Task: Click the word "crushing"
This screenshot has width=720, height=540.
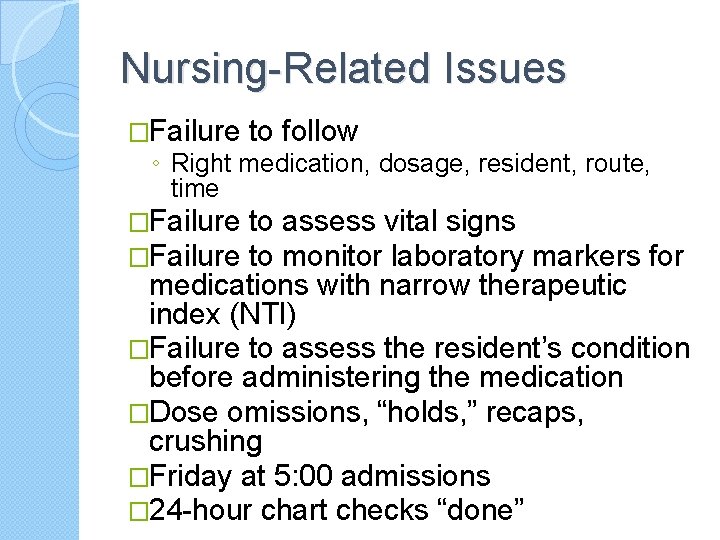Action: click(205, 441)
